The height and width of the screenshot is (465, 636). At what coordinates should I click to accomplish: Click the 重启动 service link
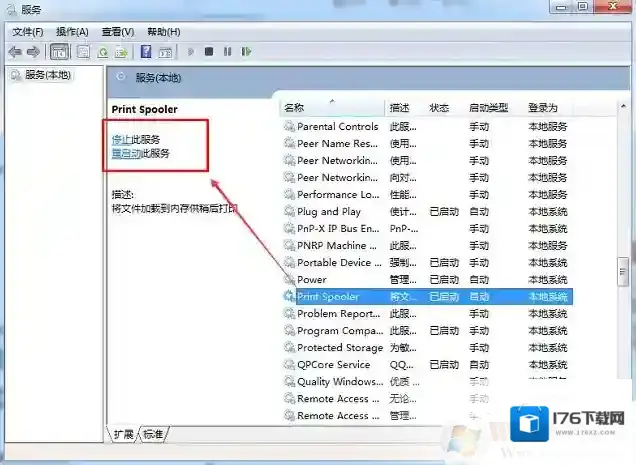tap(126, 153)
